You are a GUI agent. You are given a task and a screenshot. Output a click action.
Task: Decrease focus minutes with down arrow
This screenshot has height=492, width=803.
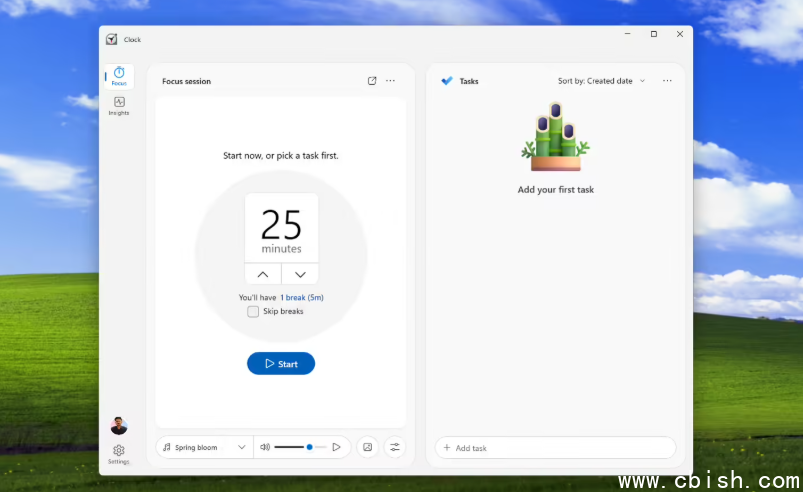(x=300, y=274)
